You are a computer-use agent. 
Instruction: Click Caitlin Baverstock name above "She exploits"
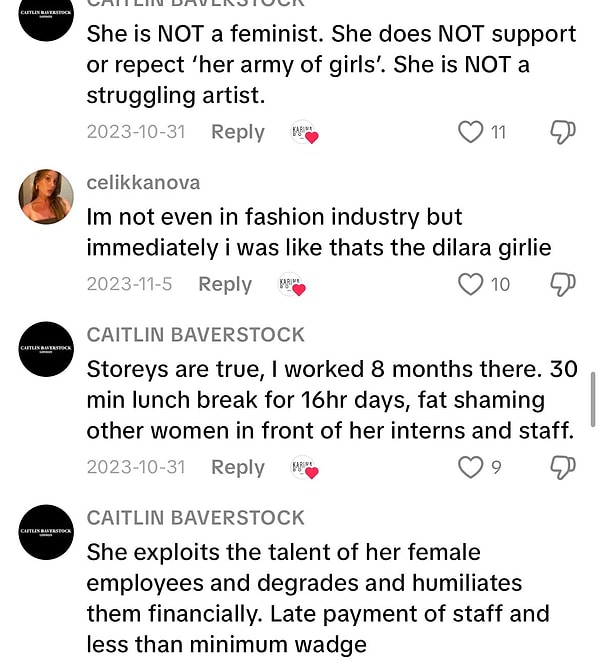(x=196, y=517)
